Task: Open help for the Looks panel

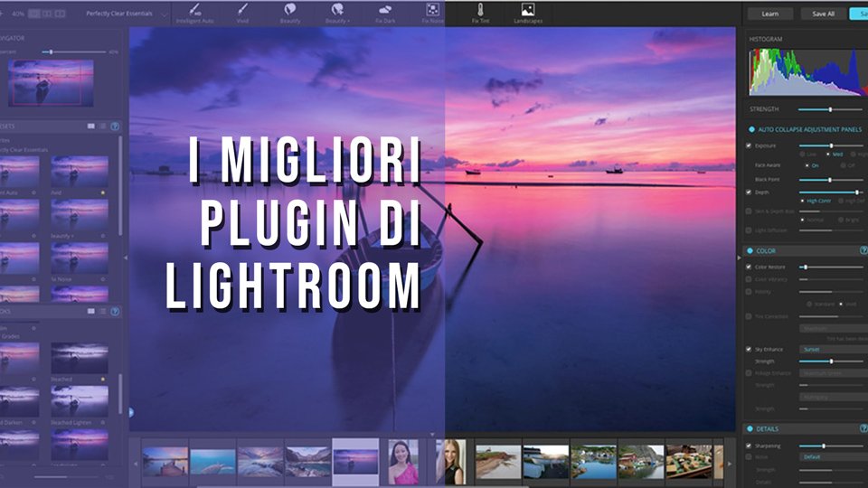Action: (115, 312)
